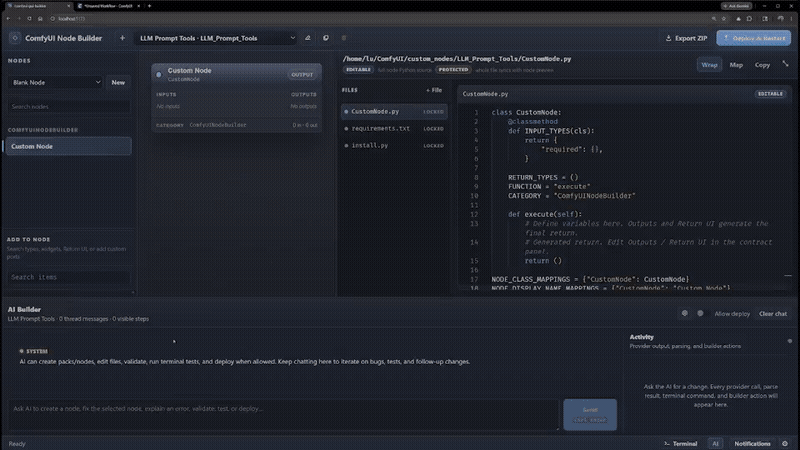Copy the code with Copy button
The image size is (800, 450).
[762, 65]
